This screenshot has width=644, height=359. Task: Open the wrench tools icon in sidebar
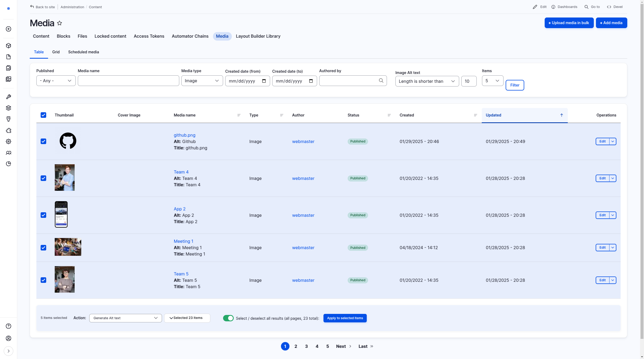coord(8,97)
